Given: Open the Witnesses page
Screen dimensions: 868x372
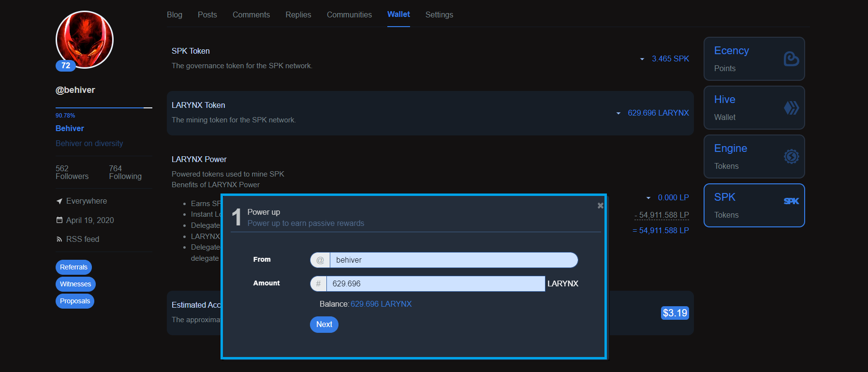Looking at the screenshot, I should [75, 284].
